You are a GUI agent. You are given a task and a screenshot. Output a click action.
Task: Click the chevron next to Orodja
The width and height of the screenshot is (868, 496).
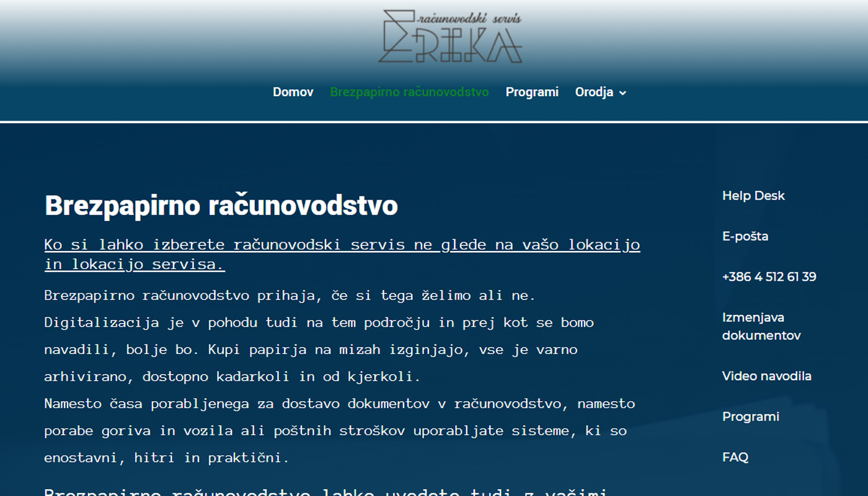tap(623, 92)
